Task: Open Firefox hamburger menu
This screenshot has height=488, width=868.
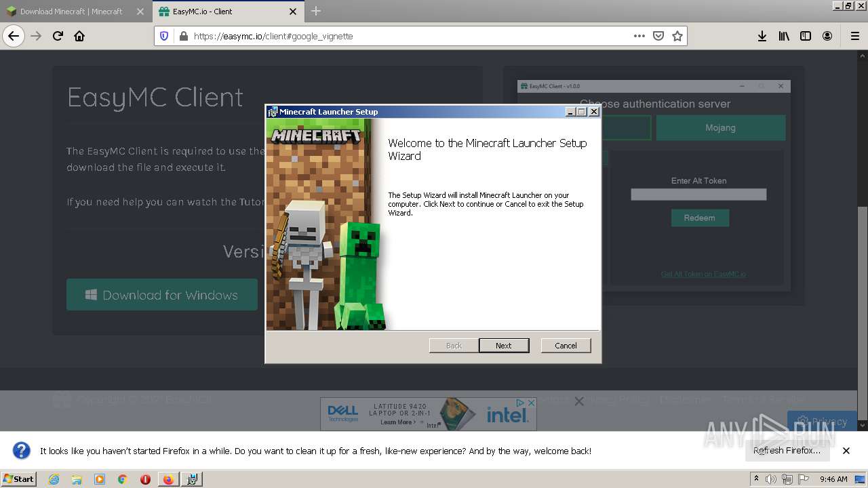Action: pos(854,36)
